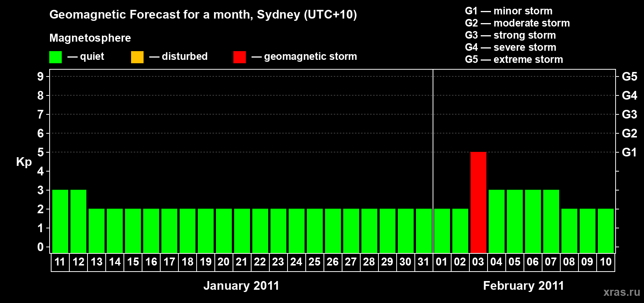Viewport: 644px width, 303px height.
Task: Click date label 09 on the axis
Action: coord(587,262)
